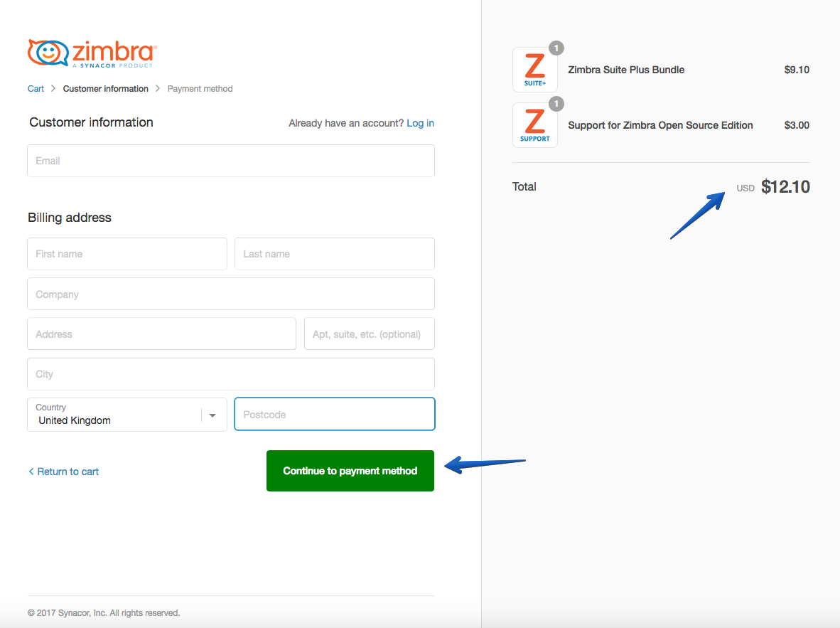Click the Log in link
Screen dimensions: 840x628
pos(420,123)
